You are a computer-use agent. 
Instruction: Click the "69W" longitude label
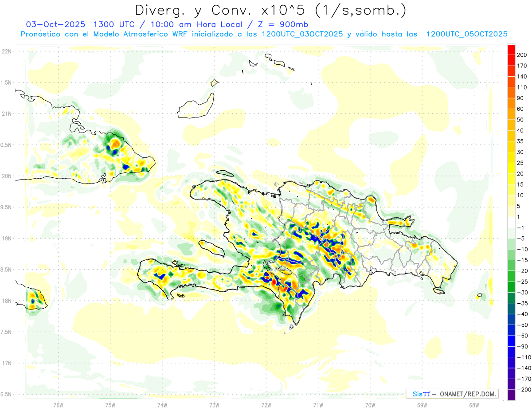tap(422, 405)
